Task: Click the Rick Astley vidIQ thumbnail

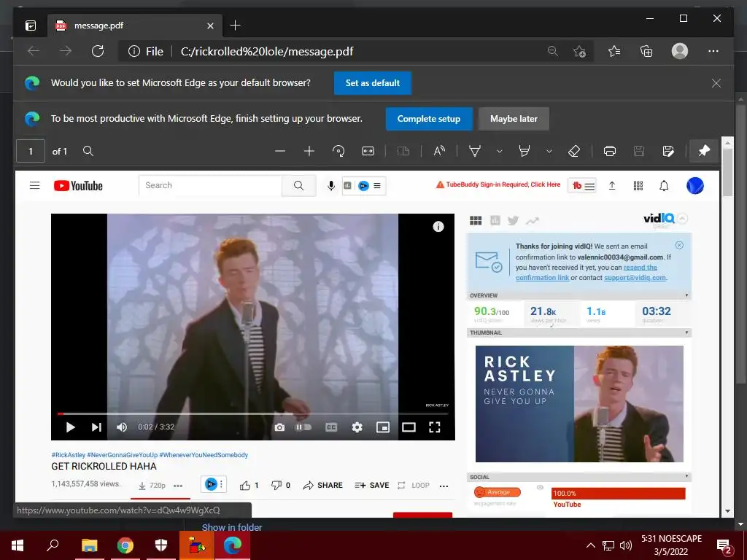Action: [579, 404]
